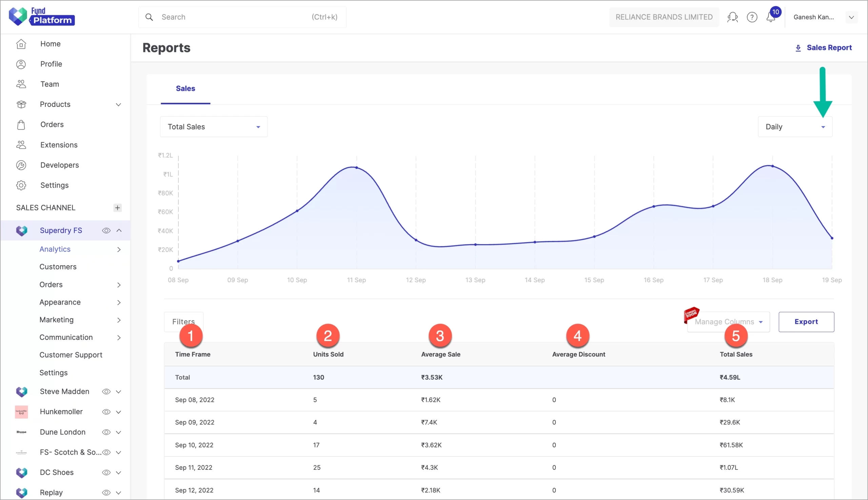Click the RELIANCE BRANDS LIMITED company button

coord(664,17)
